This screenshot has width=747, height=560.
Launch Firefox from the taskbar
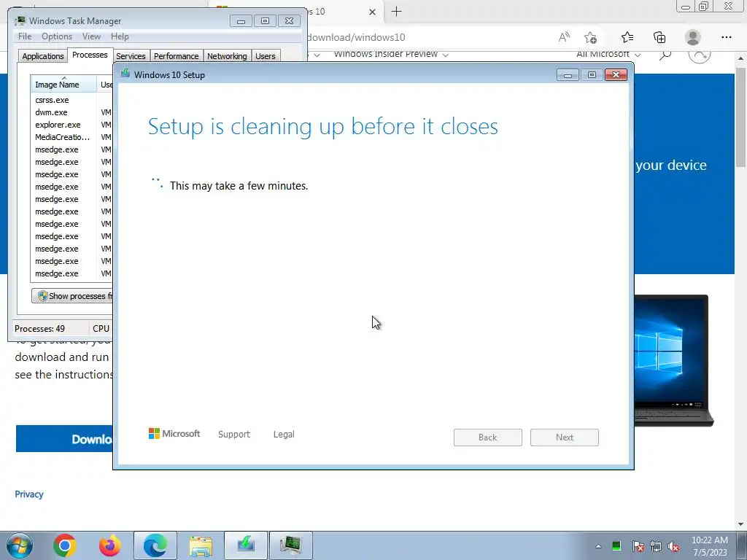(110, 545)
